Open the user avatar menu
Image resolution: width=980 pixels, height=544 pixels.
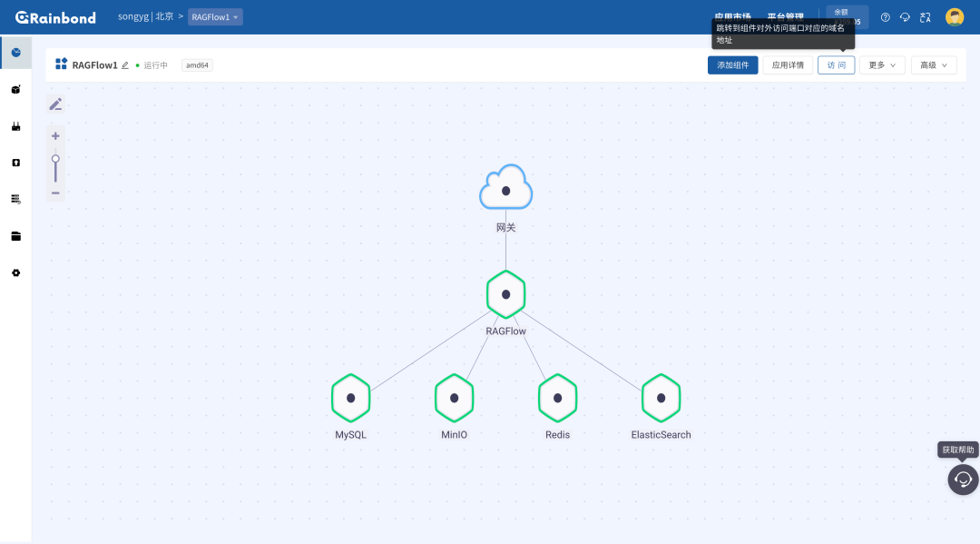point(955,17)
